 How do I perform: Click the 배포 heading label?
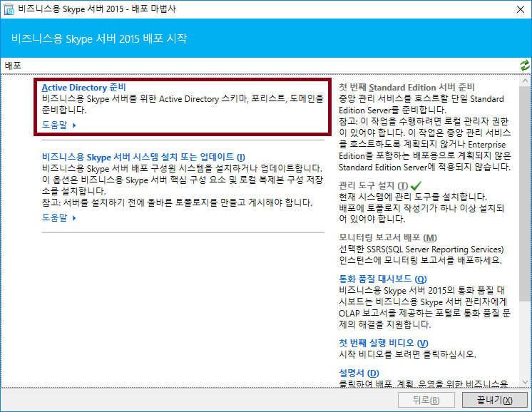[x=13, y=66]
